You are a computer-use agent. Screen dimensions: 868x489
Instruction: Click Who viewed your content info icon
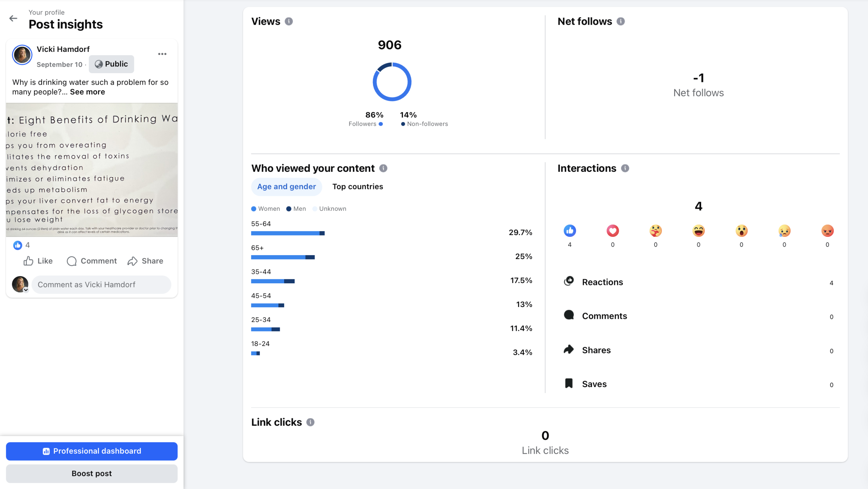[x=383, y=168]
